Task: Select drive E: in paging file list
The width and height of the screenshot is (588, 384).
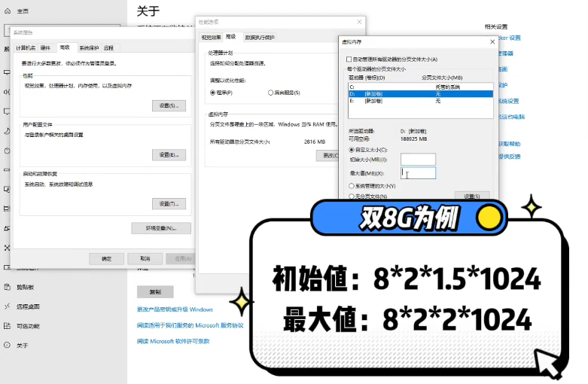Action: click(352, 100)
